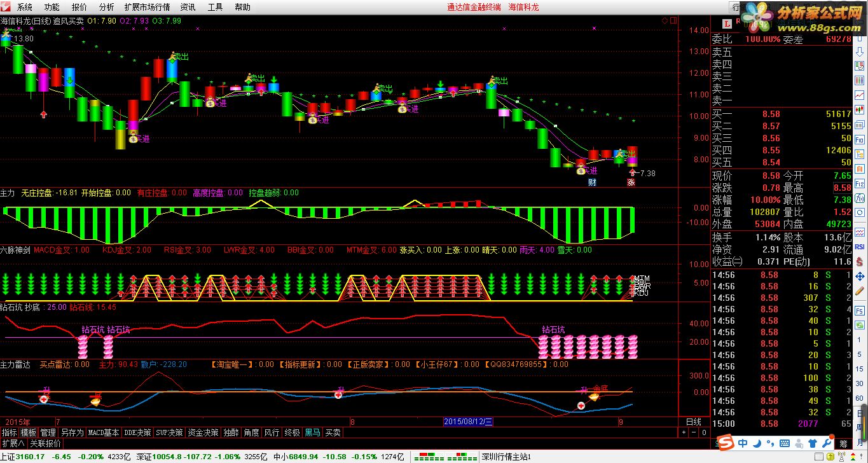Viewport: 868px width, 463px height.
Task: Open the 系统 menu
Action: point(24,7)
